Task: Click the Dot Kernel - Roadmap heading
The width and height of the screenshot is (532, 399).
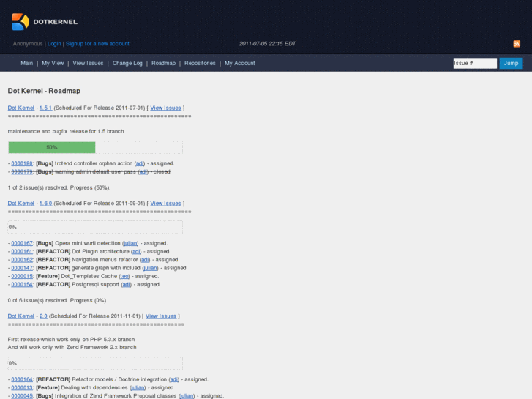Action: [44, 91]
